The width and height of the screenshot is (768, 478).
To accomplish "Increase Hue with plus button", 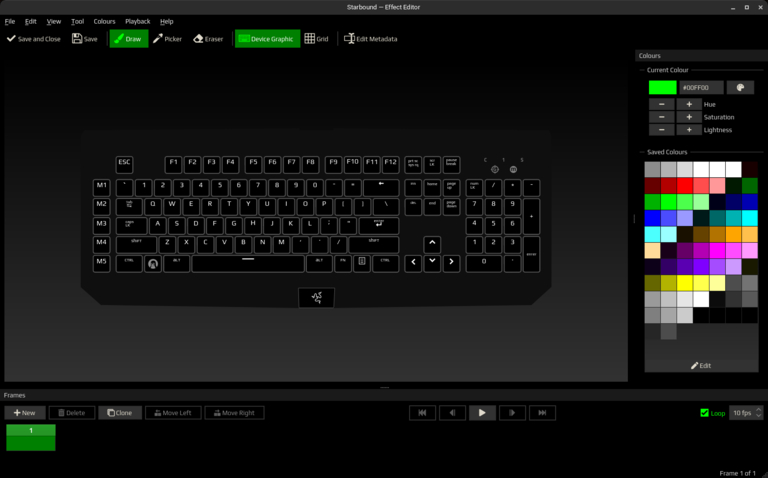I will [689, 104].
